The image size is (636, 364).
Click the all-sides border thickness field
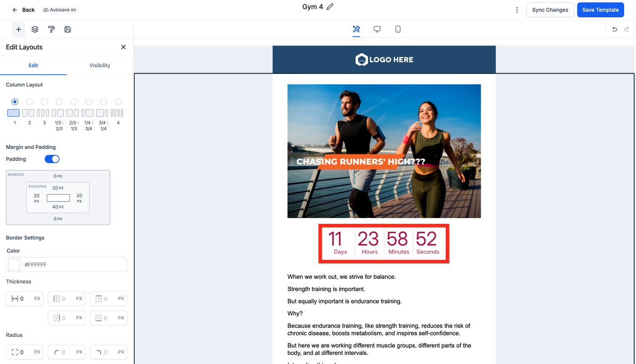25,299
